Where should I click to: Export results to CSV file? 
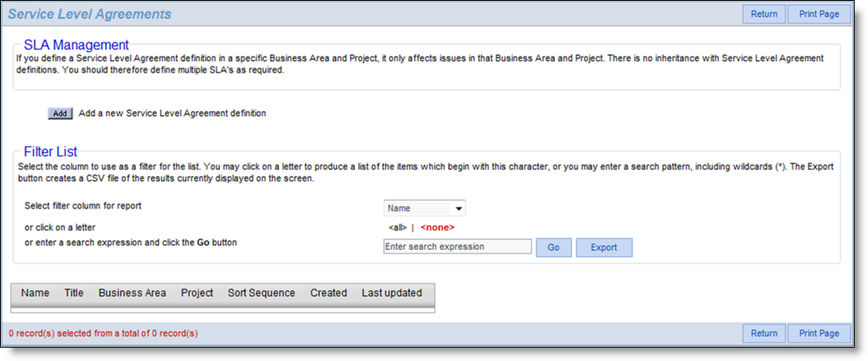click(604, 248)
